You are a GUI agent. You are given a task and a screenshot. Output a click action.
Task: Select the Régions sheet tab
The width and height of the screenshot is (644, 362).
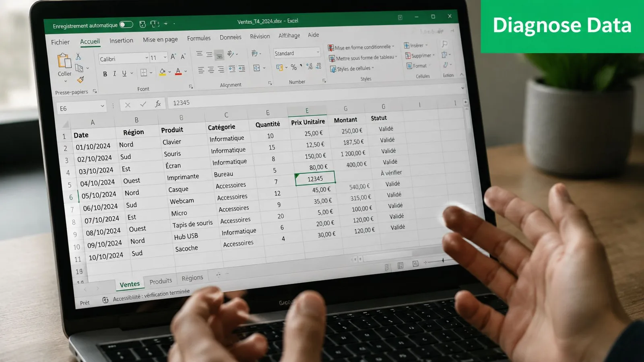point(192,278)
